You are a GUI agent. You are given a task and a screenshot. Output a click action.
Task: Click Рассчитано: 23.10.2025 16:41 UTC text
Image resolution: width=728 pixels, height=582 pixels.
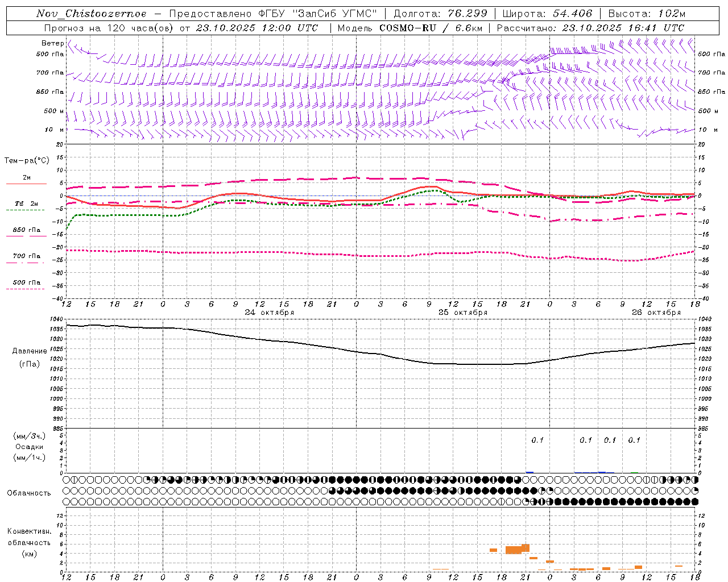click(x=590, y=28)
